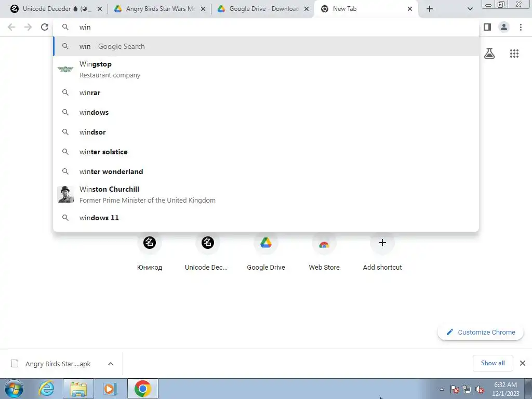Click the forward navigation arrow
The width and height of the screenshot is (532, 399).
point(28,27)
